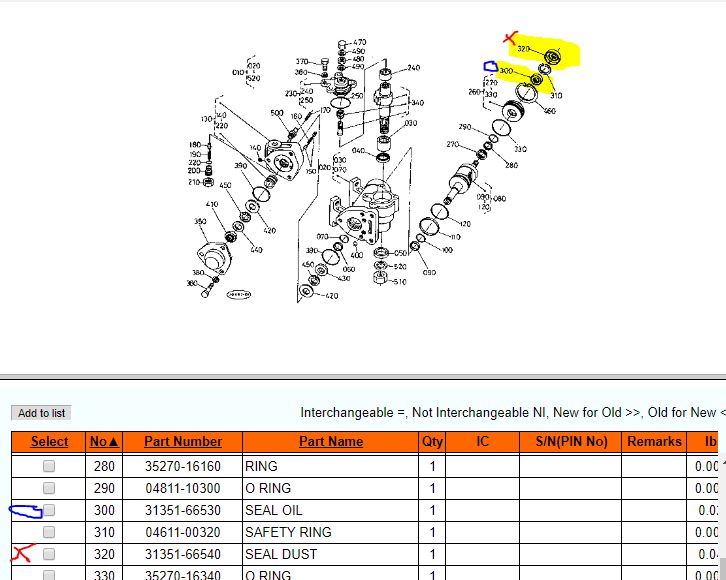
Task: Click the highlighted 320 seal part in the diagram
Action: pyautogui.click(x=554, y=55)
